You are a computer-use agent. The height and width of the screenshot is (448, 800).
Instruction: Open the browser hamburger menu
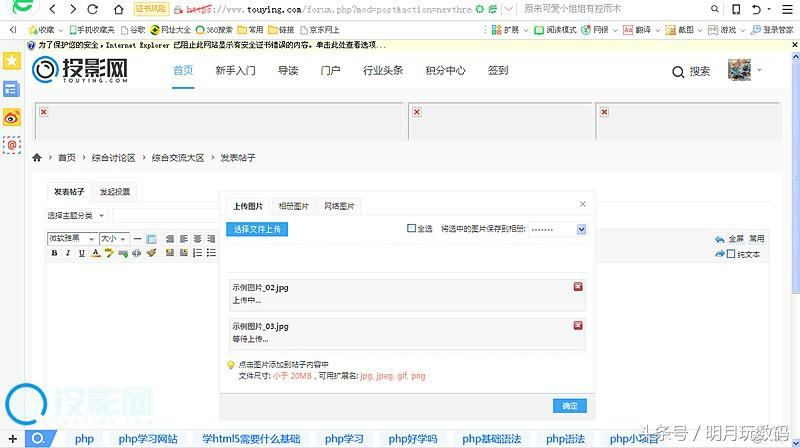(x=787, y=9)
